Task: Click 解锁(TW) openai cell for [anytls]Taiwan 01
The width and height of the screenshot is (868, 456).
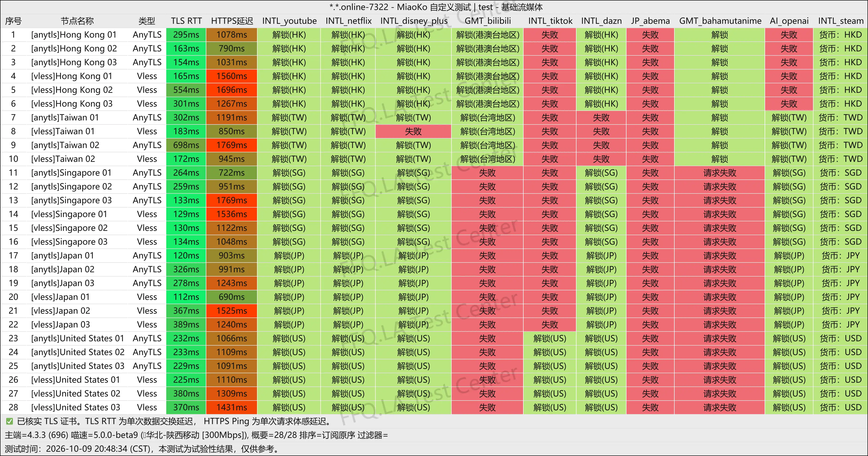Action: click(x=789, y=118)
